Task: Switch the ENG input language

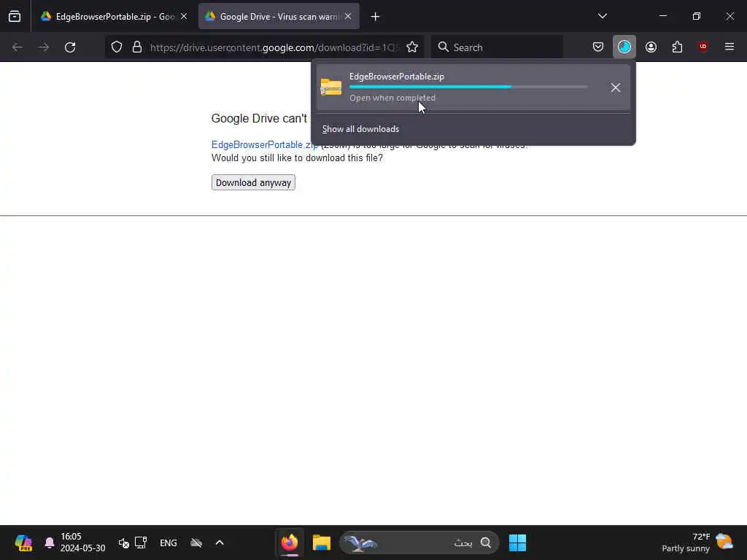Action: 169,542
